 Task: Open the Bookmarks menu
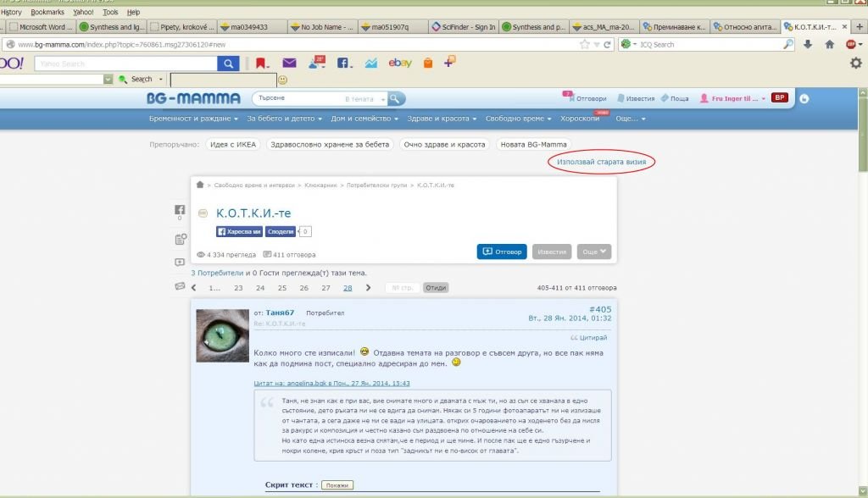point(47,13)
